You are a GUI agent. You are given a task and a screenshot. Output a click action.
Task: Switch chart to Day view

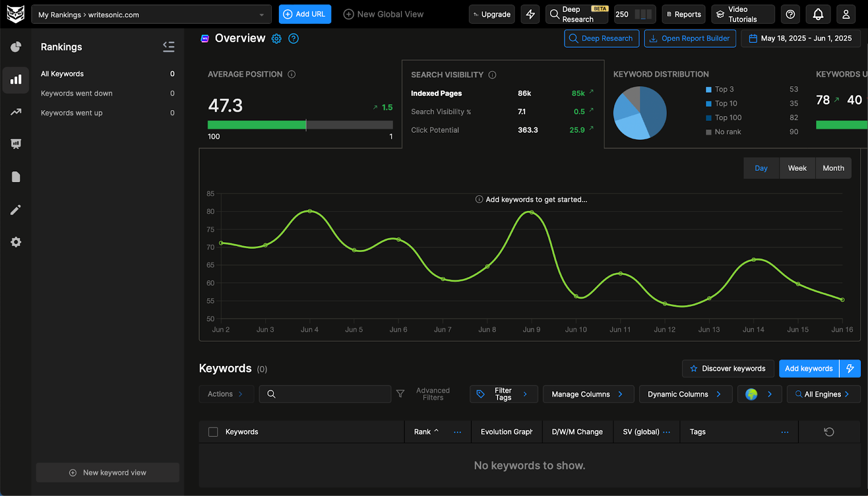pos(761,168)
